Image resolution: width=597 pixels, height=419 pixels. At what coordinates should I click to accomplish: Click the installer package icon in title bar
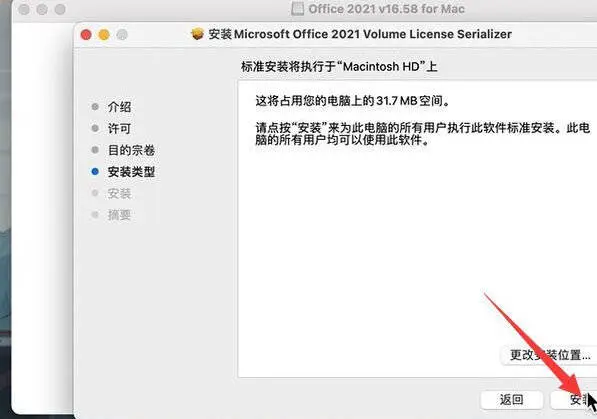click(198, 34)
